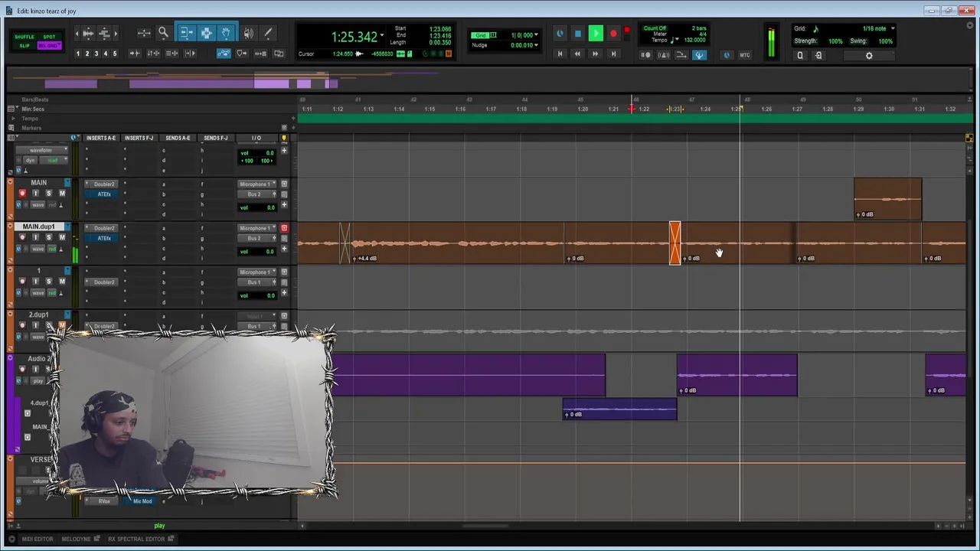
Task: Solo the MAIN track
Action: [x=48, y=194]
